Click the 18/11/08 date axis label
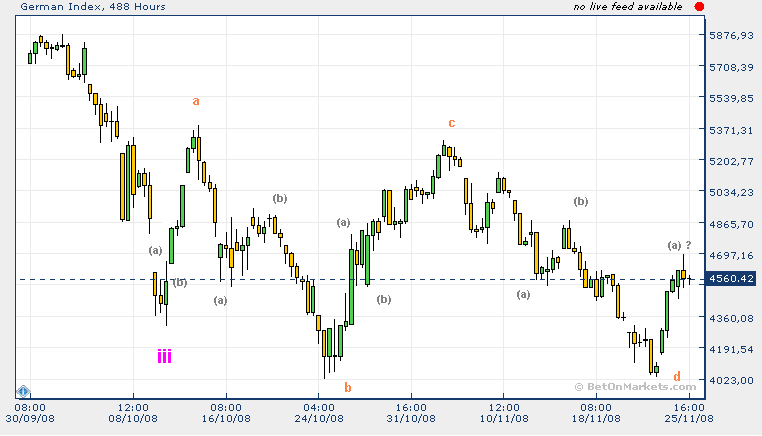 (x=596, y=419)
